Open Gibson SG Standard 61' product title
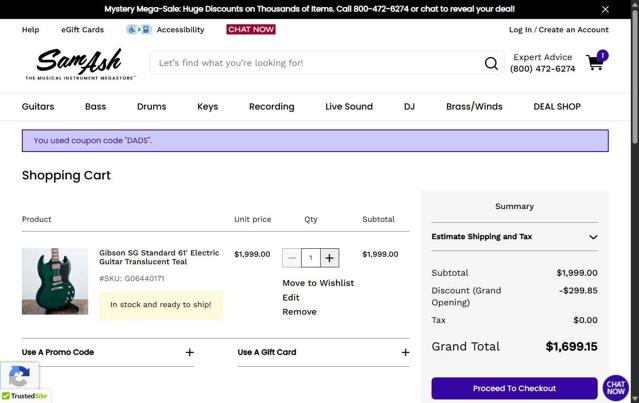 159,257
